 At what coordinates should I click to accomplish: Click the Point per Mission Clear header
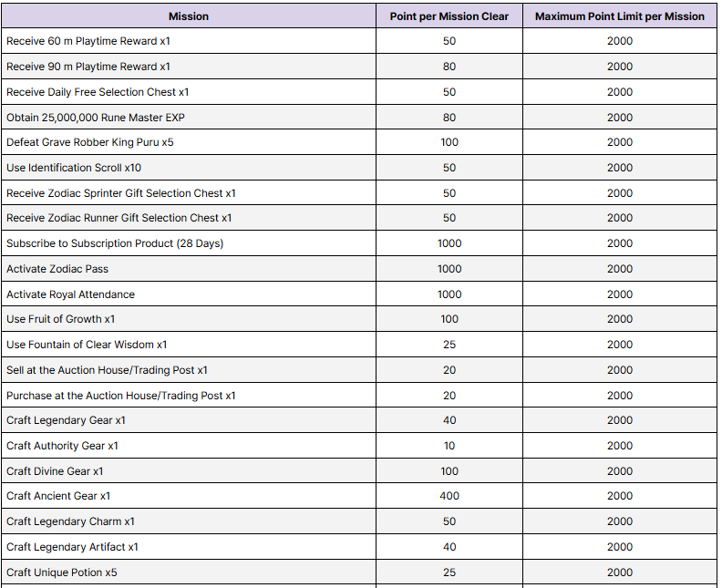click(x=449, y=16)
